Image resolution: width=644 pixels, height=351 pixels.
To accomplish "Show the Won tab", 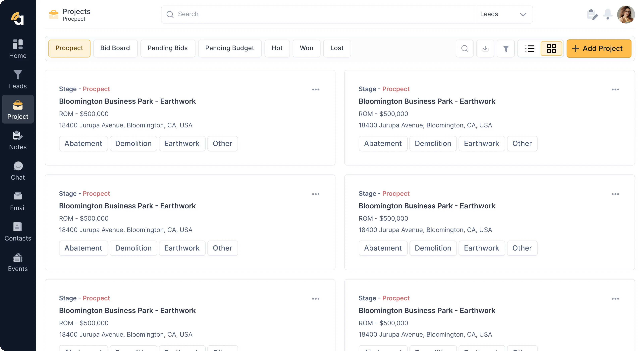I will 306,48.
